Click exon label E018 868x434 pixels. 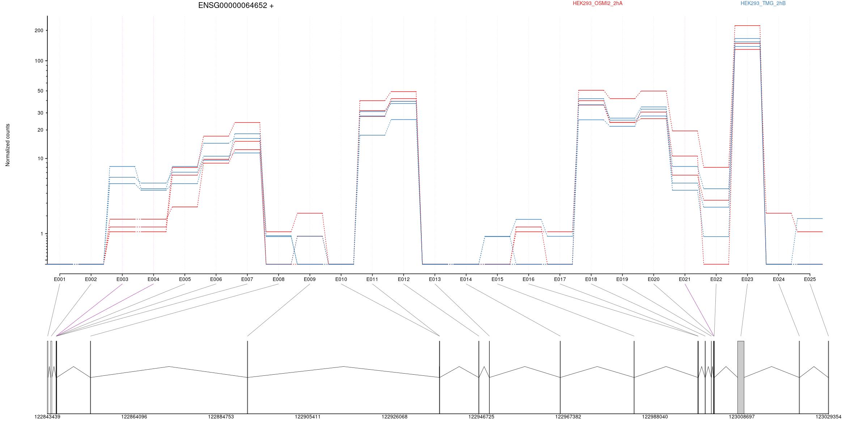pyautogui.click(x=591, y=279)
